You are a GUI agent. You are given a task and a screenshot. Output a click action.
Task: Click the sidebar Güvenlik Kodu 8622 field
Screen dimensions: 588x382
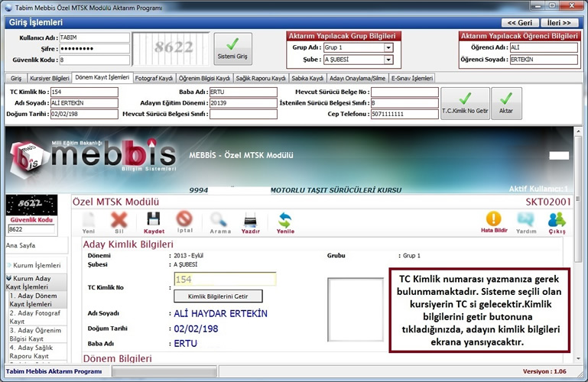tap(31, 229)
